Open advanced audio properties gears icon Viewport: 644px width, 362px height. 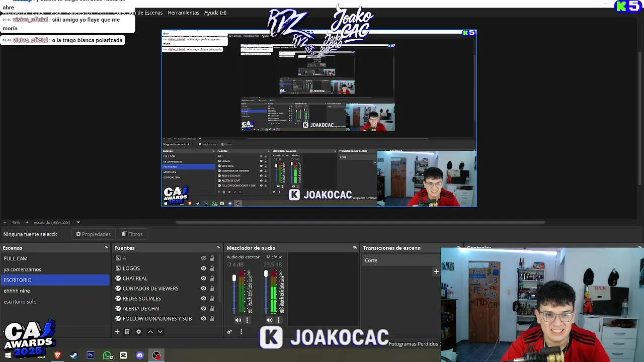(x=230, y=332)
